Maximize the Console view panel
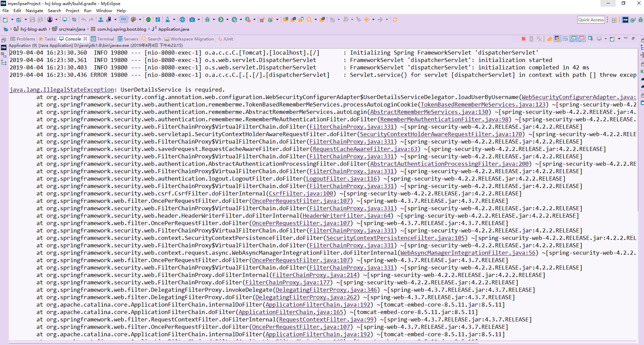The height and width of the screenshot is (345, 644). point(633,38)
